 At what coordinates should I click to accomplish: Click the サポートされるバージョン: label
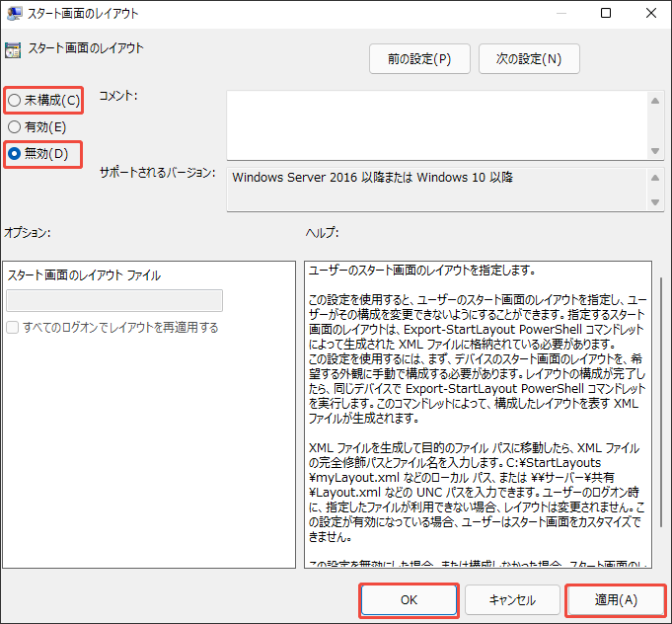coord(158,173)
